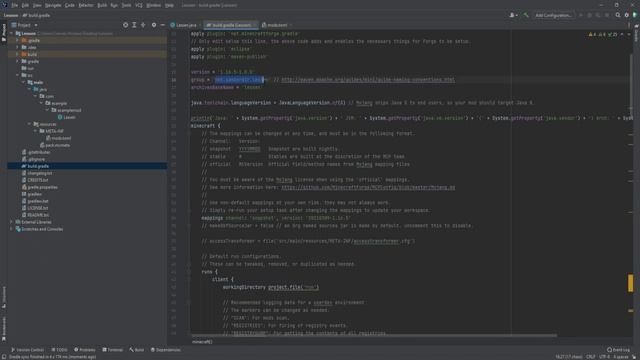Viewport: 640px width, 360px height.
Task: Go to previous highlighted problem arrow
Action: click(622, 35)
